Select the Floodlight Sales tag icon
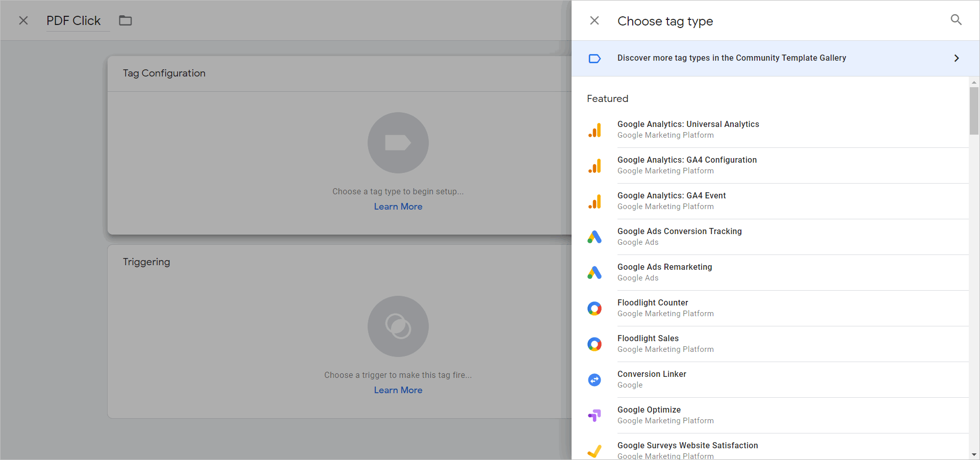Viewport: 980px width, 460px height. point(595,344)
